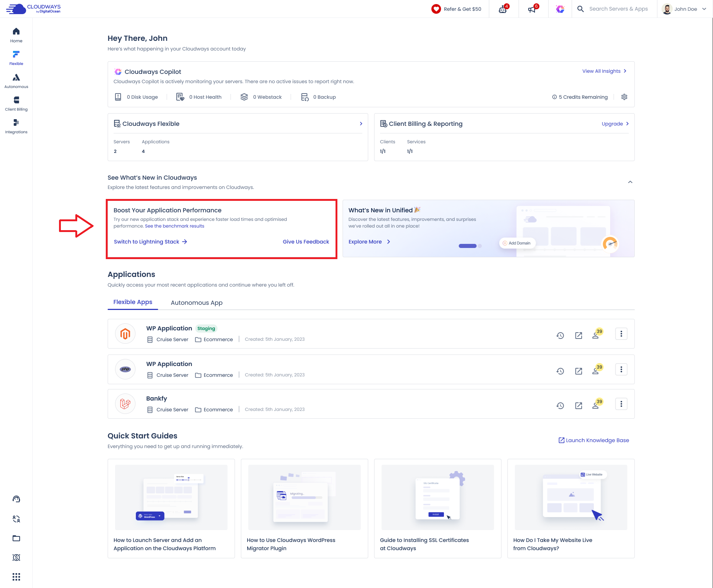
Task: Click Explore More in Unified banner
Action: point(369,242)
